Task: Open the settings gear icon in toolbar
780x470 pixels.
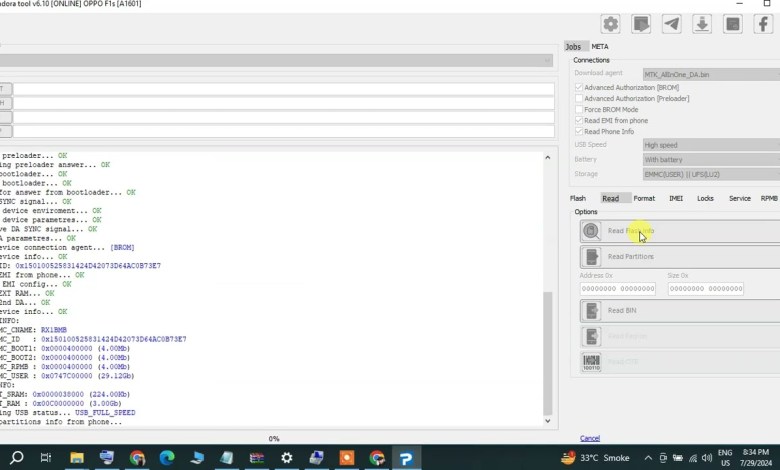Action: click(x=610, y=24)
